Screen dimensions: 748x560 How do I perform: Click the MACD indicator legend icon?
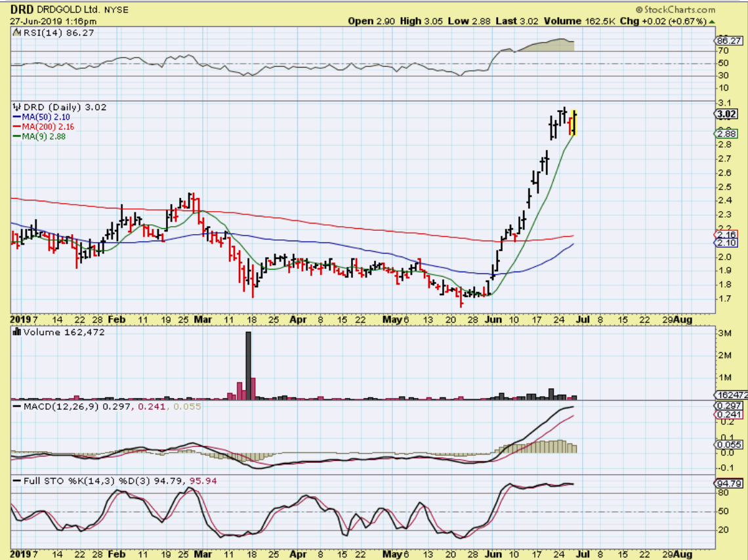[x=16, y=407]
